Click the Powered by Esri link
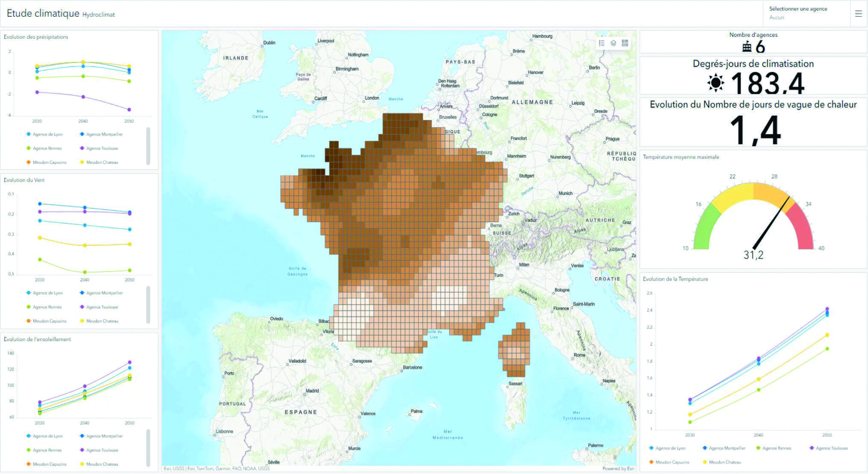 pos(618,468)
